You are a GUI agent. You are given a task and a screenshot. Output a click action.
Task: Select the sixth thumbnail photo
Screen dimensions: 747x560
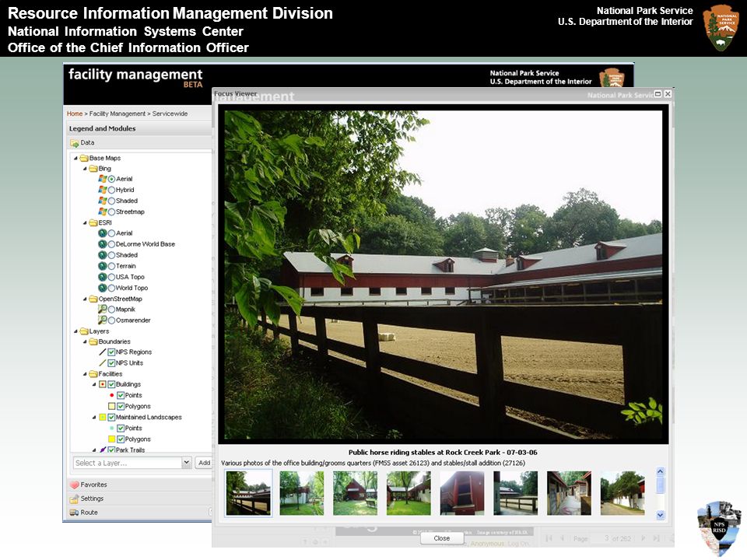[x=515, y=493]
